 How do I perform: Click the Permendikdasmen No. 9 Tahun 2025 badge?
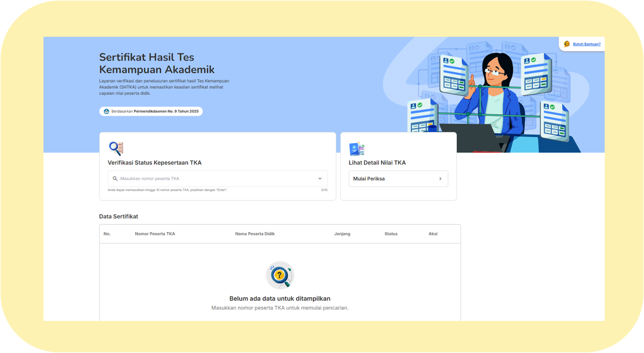151,111
